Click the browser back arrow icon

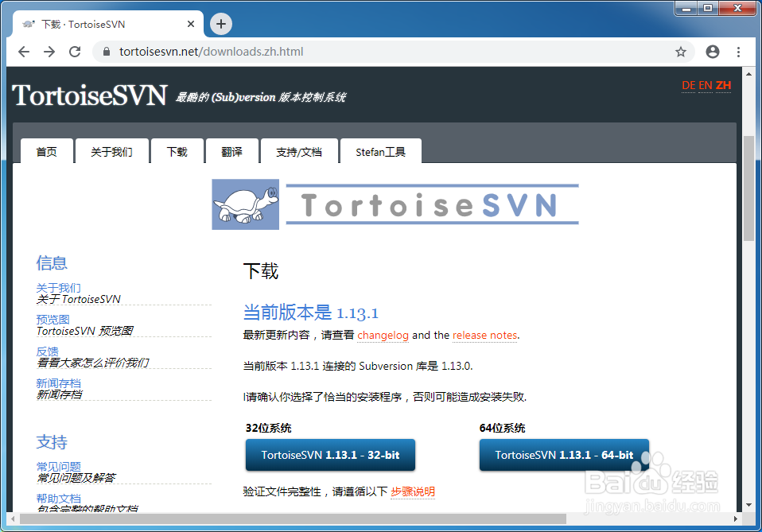(23, 50)
